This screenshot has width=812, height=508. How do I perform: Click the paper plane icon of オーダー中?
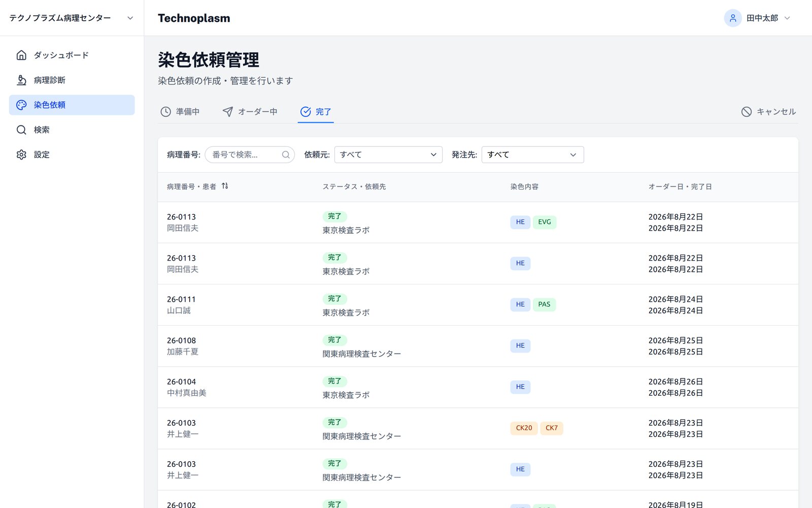pyautogui.click(x=228, y=112)
